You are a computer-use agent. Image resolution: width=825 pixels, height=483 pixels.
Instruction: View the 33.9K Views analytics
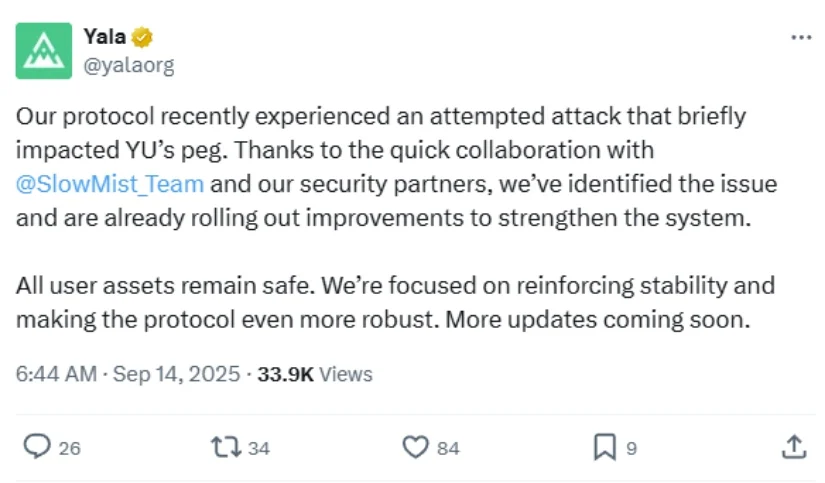(x=315, y=374)
